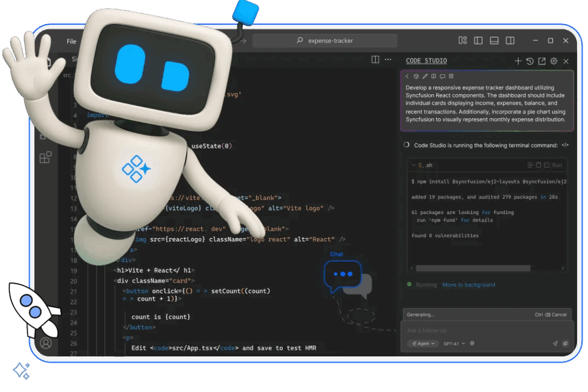
Task: Click the Running status label
Action: (426, 285)
